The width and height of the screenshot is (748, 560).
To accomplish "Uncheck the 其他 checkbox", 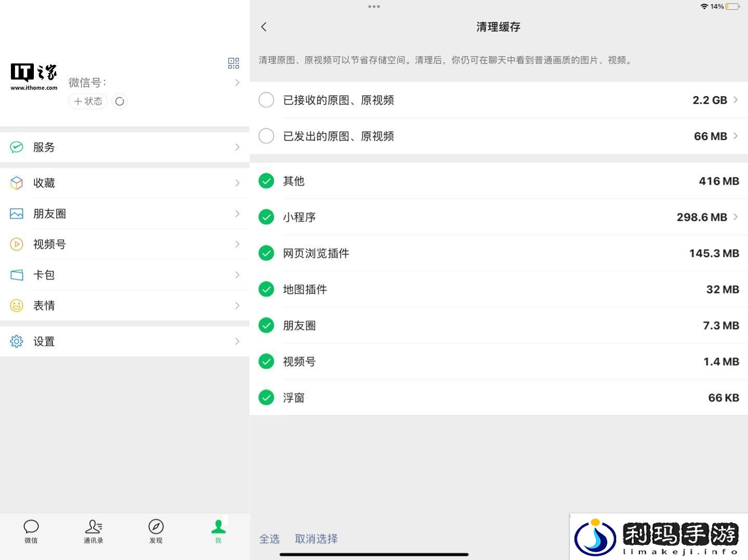I will 266,181.
